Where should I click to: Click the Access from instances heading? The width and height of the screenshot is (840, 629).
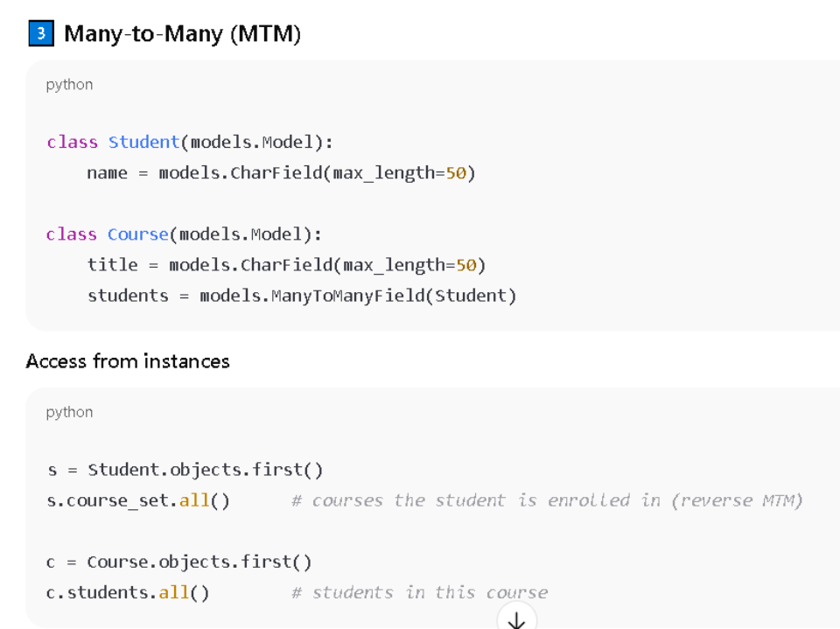(128, 361)
